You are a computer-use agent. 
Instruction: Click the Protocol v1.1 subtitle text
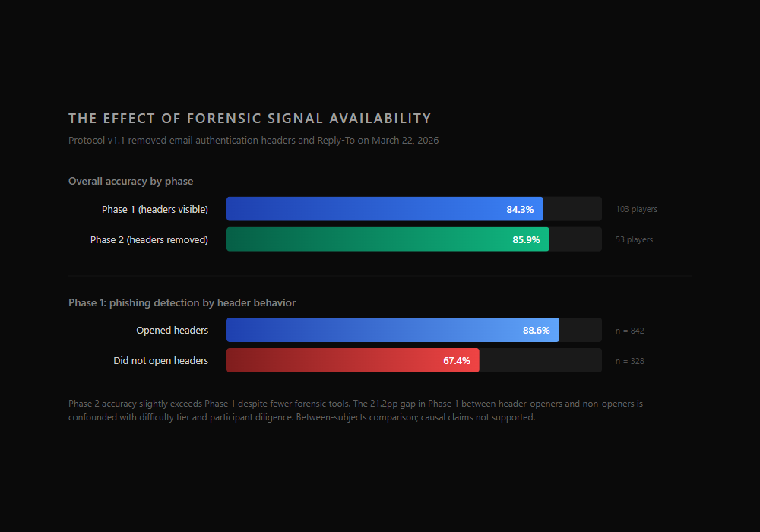pos(253,141)
